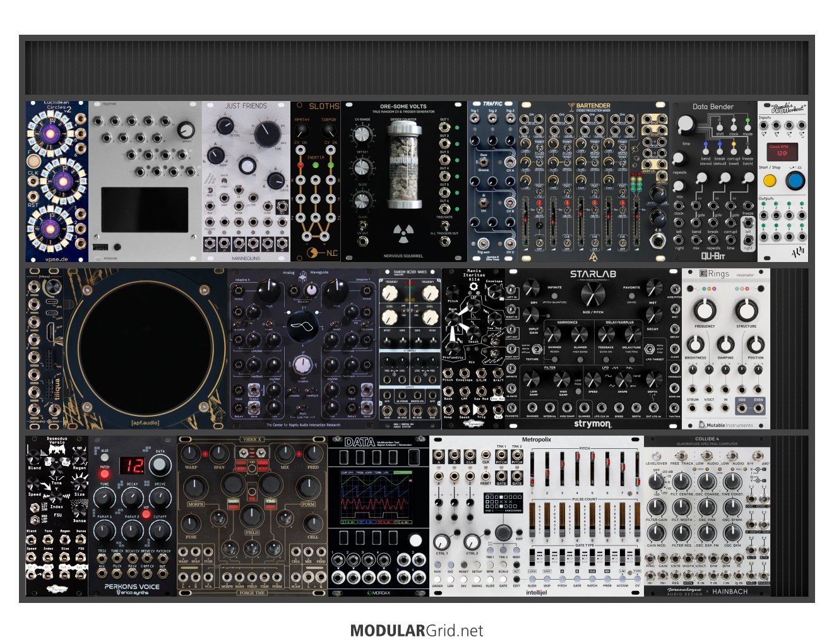Click the DATA knob on Perkons Voice

point(160,466)
